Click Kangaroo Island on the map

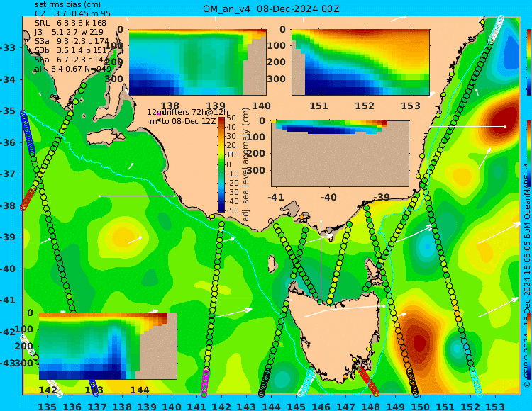[106, 138]
